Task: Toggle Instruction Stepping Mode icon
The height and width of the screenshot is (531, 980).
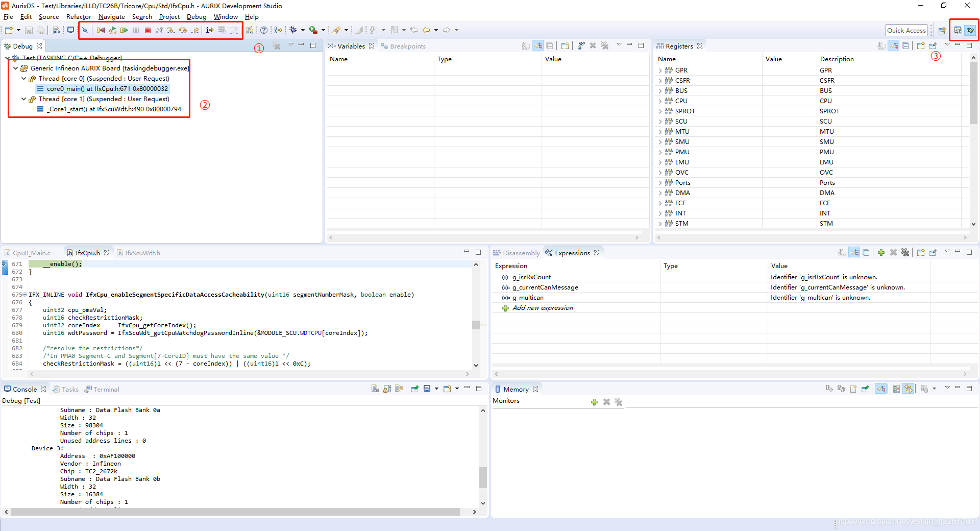Action: tap(210, 31)
